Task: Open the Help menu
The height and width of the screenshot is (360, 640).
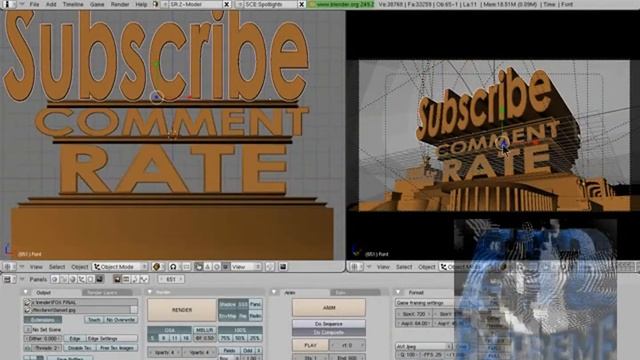Action: (141, 4)
